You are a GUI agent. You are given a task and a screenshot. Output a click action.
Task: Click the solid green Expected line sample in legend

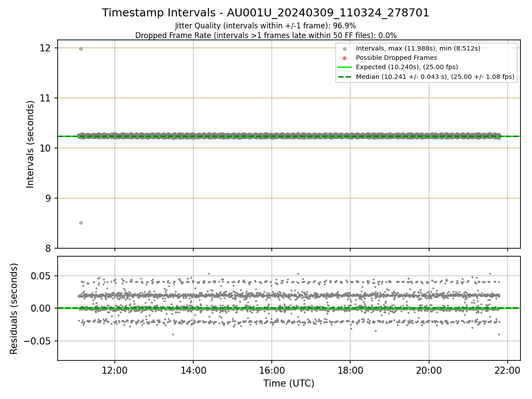pyautogui.click(x=344, y=67)
